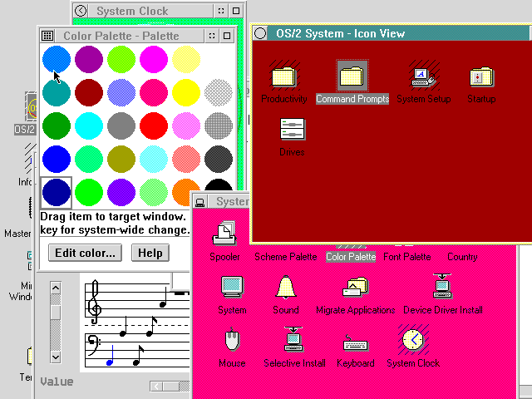Hide the Color Palette window with its hide button

click(212, 36)
